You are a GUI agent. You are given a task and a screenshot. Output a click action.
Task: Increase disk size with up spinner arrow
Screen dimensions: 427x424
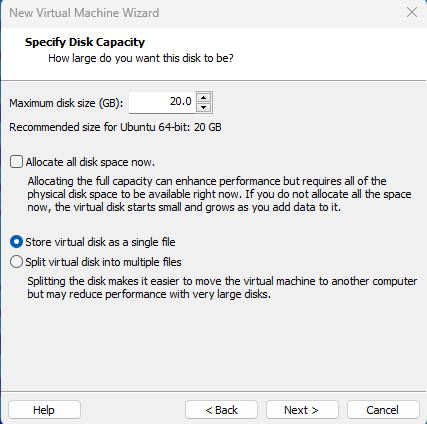(204, 97)
